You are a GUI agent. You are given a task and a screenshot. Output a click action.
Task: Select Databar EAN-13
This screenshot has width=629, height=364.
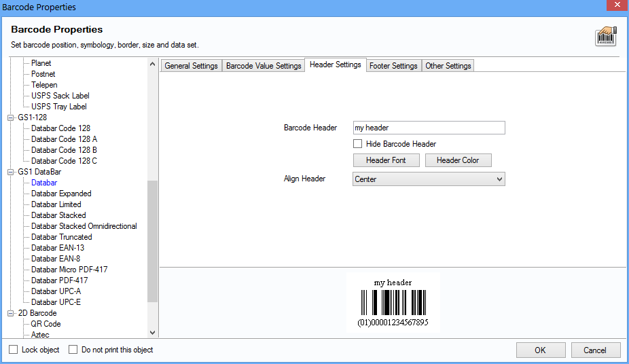(57, 247)
